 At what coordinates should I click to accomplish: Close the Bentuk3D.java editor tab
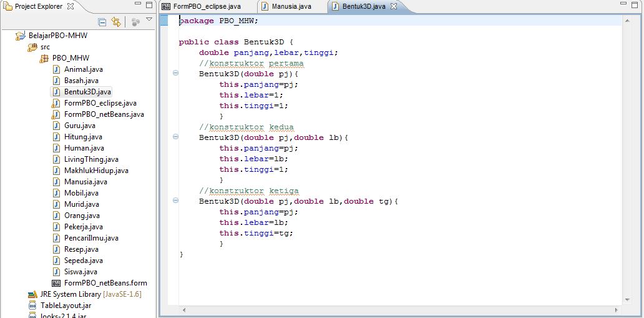point(394,7)
